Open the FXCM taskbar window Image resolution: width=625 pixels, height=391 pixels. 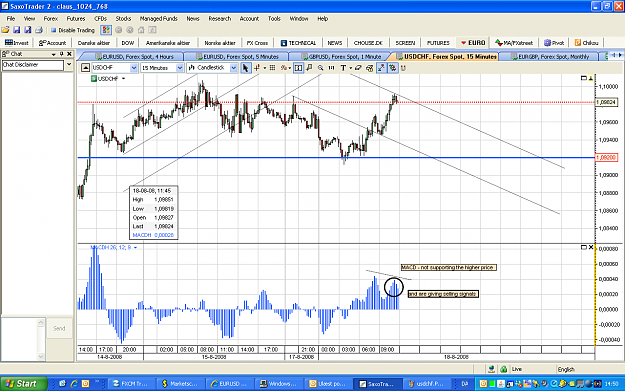[x=131, y=383]
